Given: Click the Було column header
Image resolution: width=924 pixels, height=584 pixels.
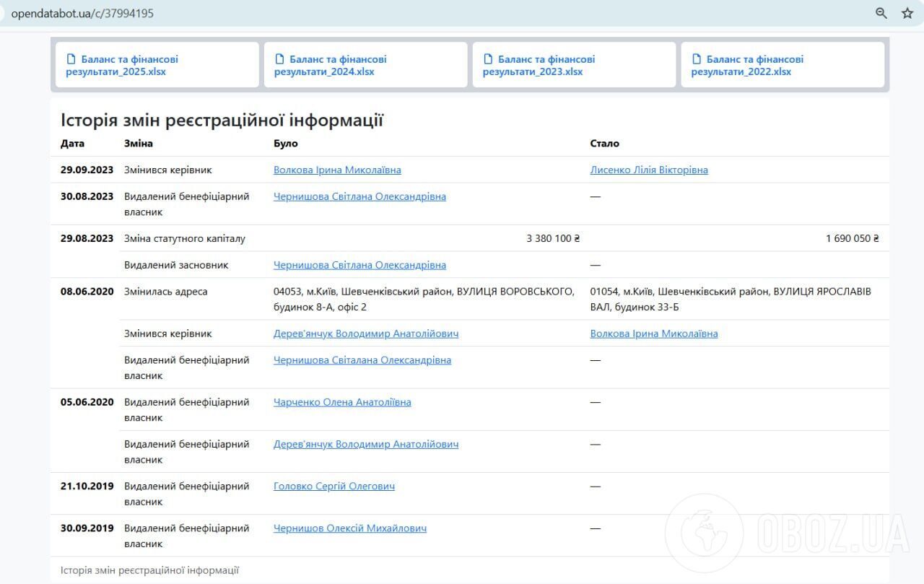Looking at the screenshot, I should point(286,144).
